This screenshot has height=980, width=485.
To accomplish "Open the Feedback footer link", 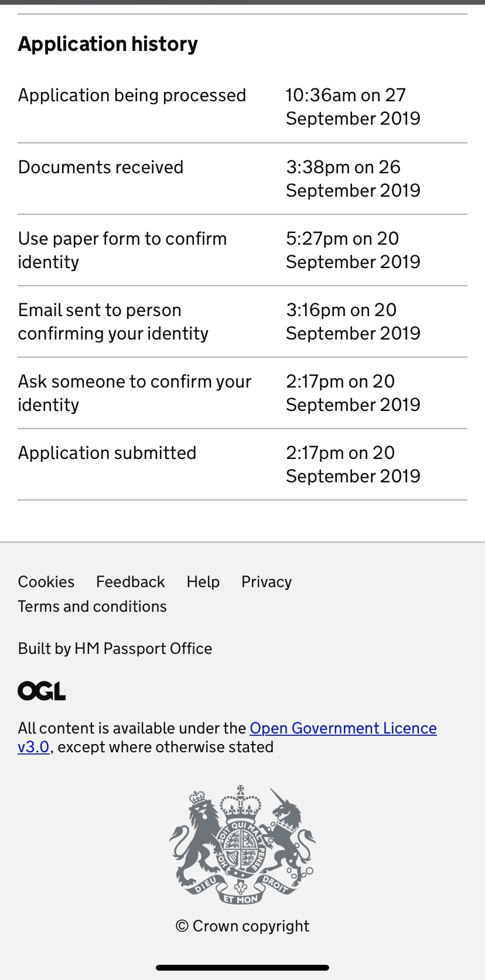I will 131,581.
